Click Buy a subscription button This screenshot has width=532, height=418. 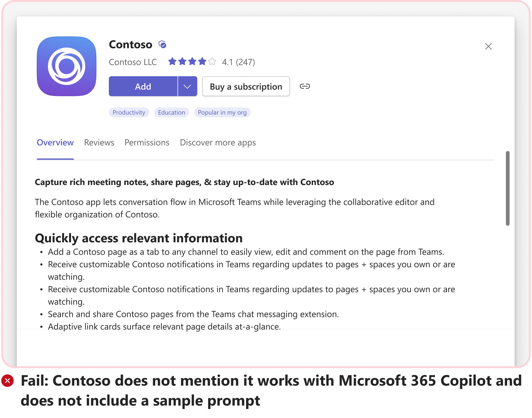coord(246,86)
